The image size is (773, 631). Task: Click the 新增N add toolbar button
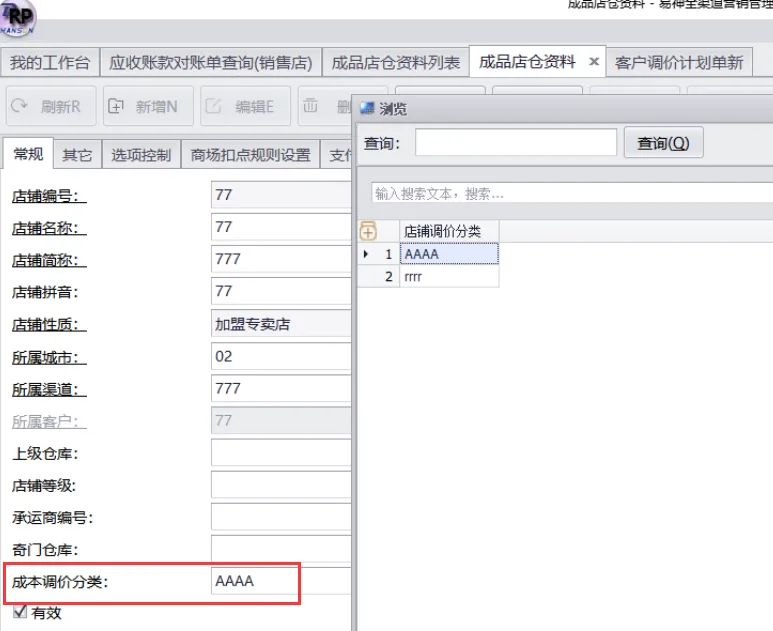(142, 106)
